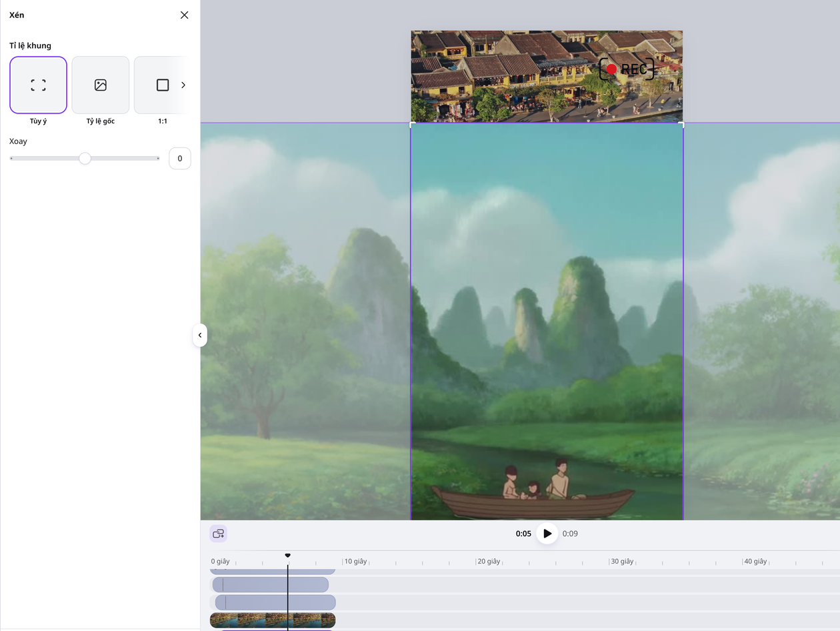Click the 30 giây ruler mark

[622, 562]
